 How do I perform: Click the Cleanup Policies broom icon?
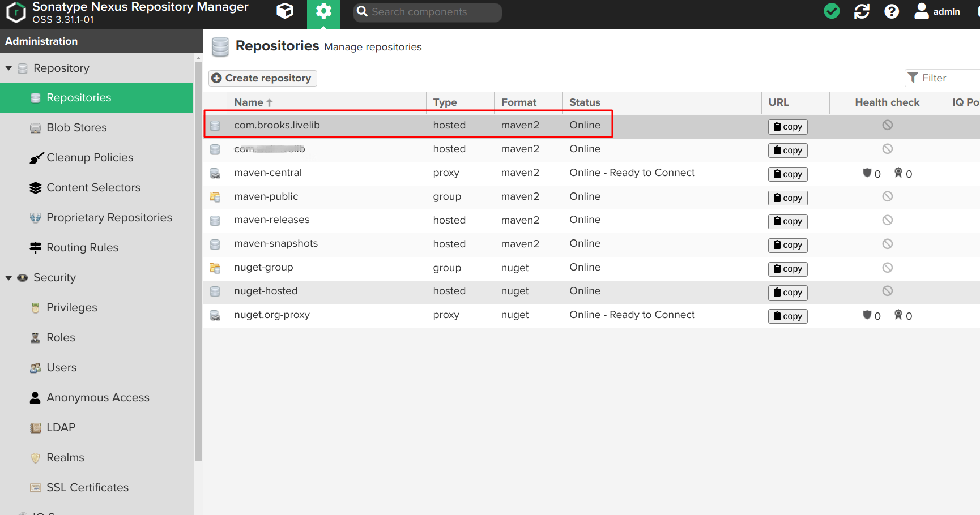pyautogui.click(x=36, y=158)
